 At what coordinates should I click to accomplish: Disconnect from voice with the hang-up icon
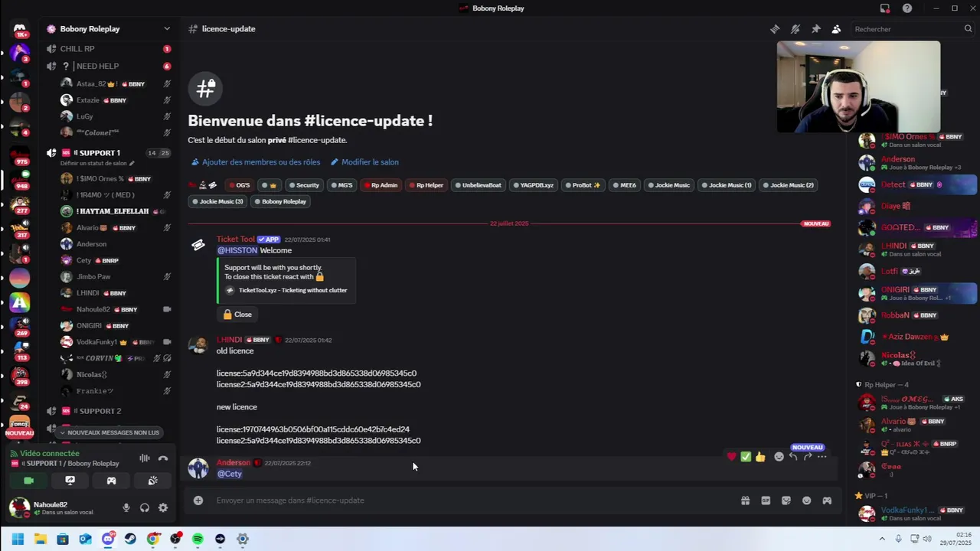(x=163, y=458)
